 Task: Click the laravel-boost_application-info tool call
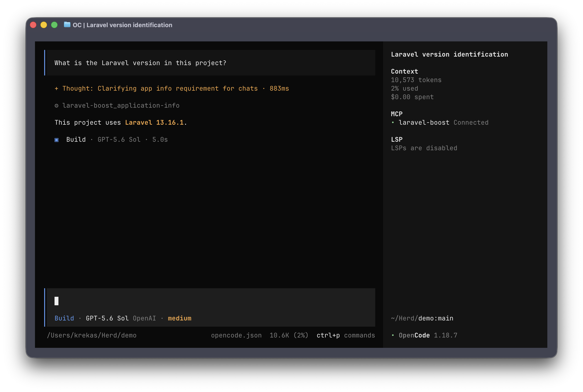tap(121, 106)
